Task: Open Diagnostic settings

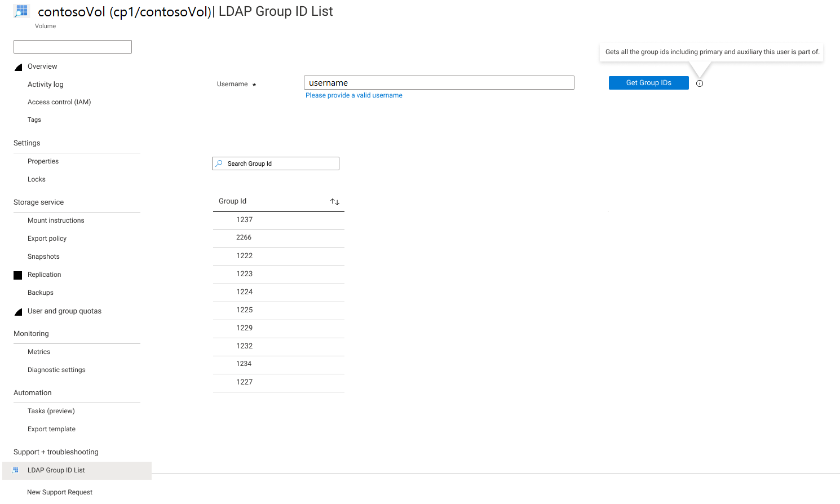Action: click(56, 370)
